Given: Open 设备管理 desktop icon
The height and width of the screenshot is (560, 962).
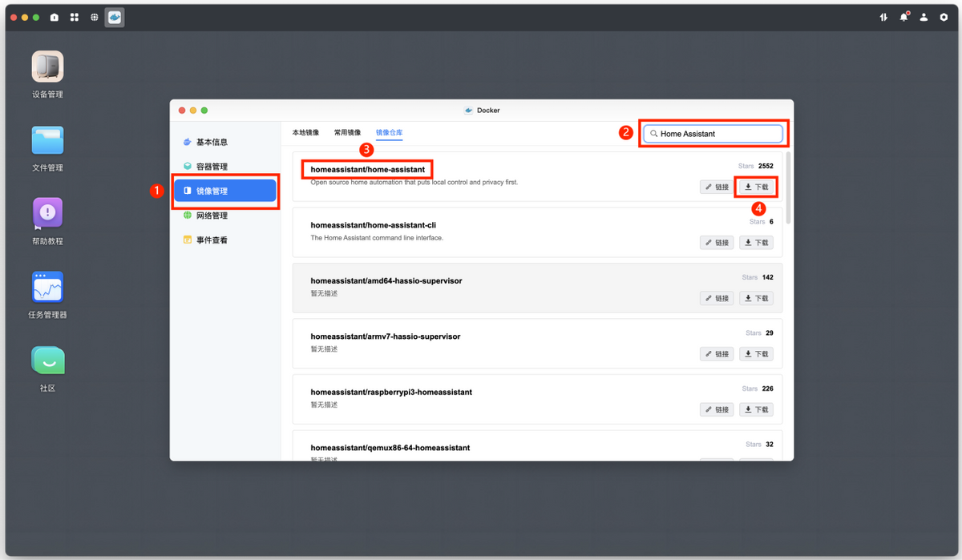Looking at the screenshot, I should [x=47, y=66].
